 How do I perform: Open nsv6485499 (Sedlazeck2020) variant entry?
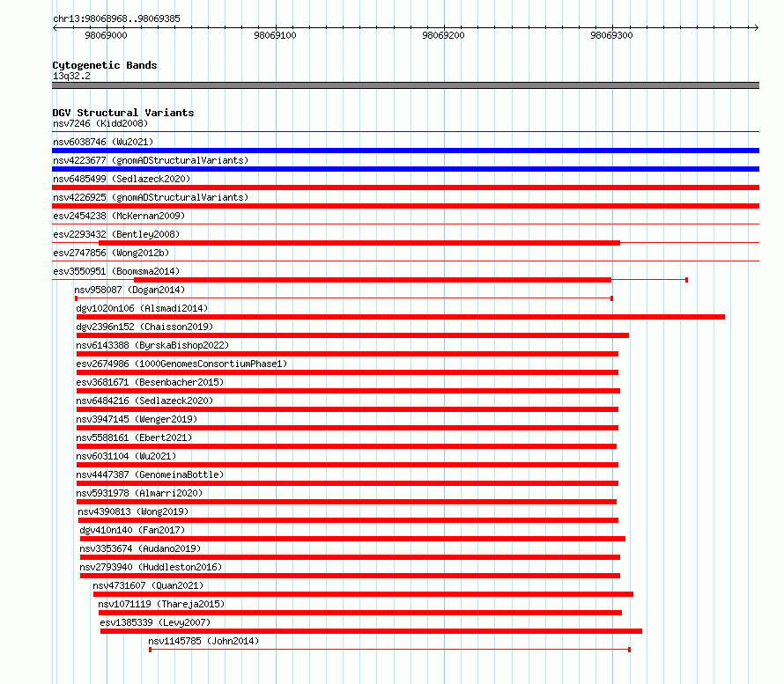coord(122,179)
